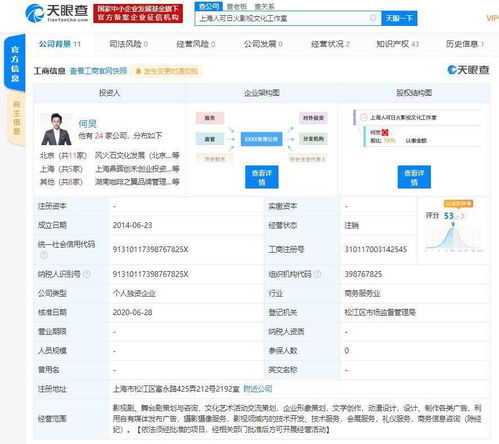Click the 企业架构图 column header

262,93
